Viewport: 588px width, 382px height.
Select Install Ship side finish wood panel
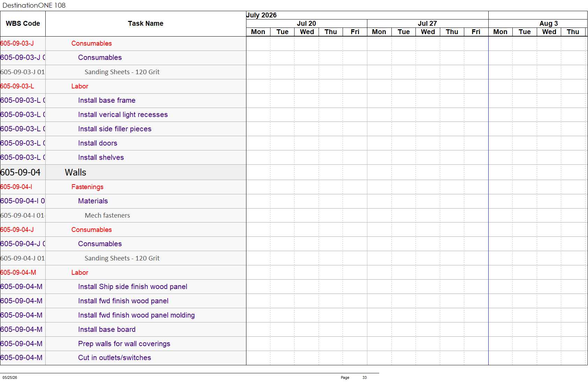click(132, 287)
